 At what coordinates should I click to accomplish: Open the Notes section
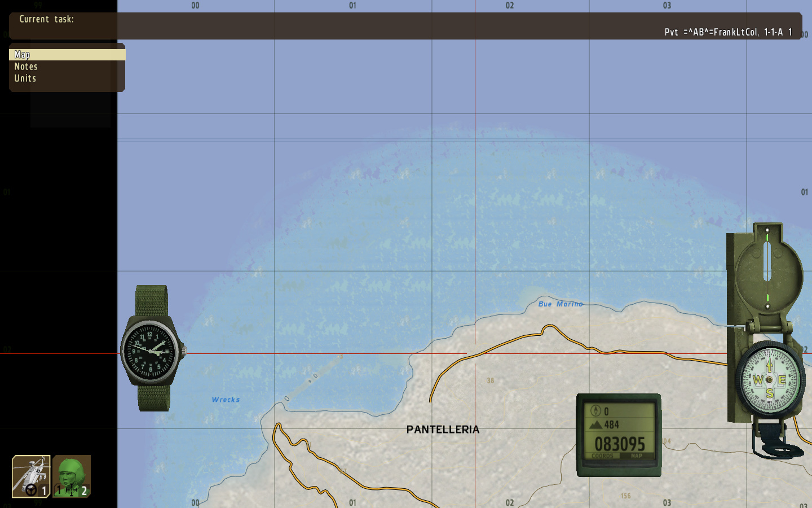[26, 67]
